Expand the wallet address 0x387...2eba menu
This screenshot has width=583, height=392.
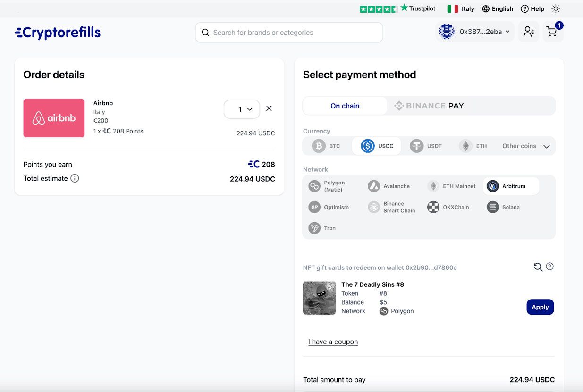click(474, 32)
